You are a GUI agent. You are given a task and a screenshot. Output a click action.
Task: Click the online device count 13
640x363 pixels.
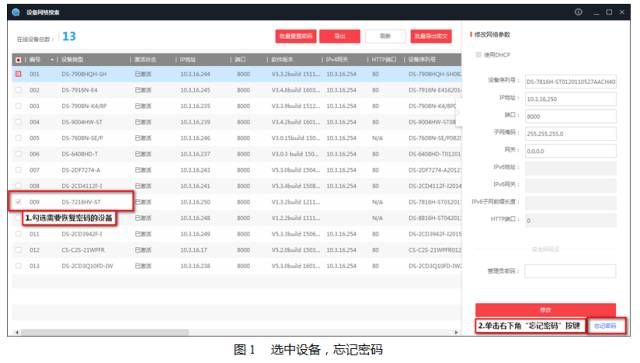point(69,36)
